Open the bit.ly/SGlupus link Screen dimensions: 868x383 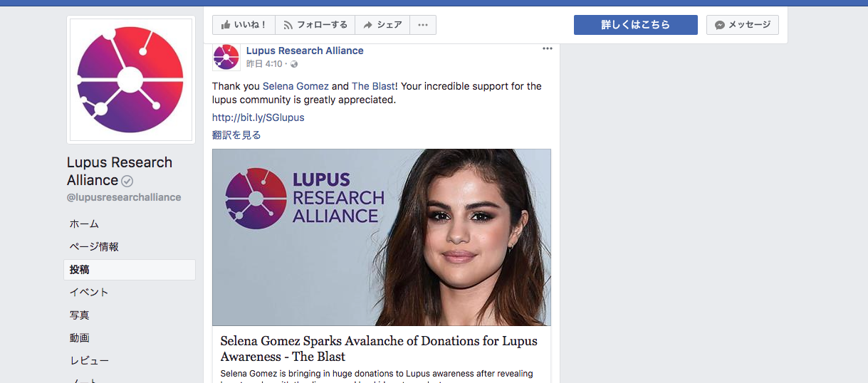[258, 117]
